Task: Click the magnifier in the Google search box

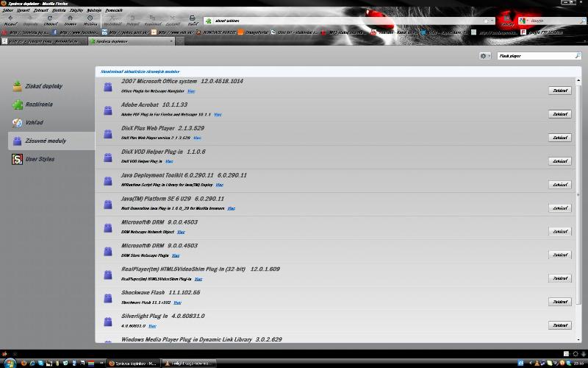Action: coord(581,21)
